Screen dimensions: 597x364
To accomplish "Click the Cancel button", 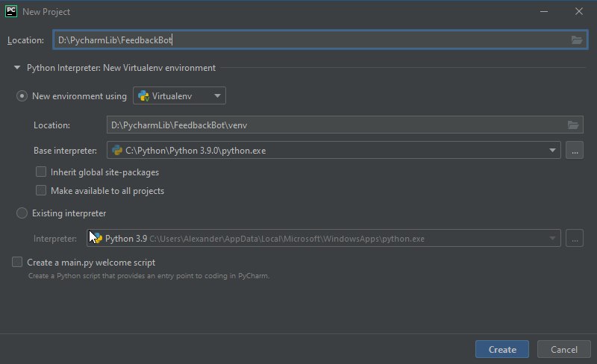I will (x=564, y=349).
